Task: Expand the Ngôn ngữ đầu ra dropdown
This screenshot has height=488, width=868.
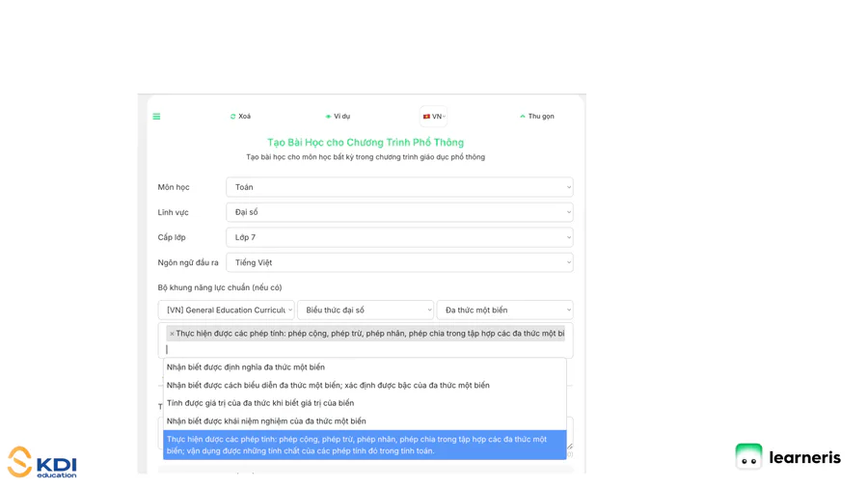Action: pos(399,262)
